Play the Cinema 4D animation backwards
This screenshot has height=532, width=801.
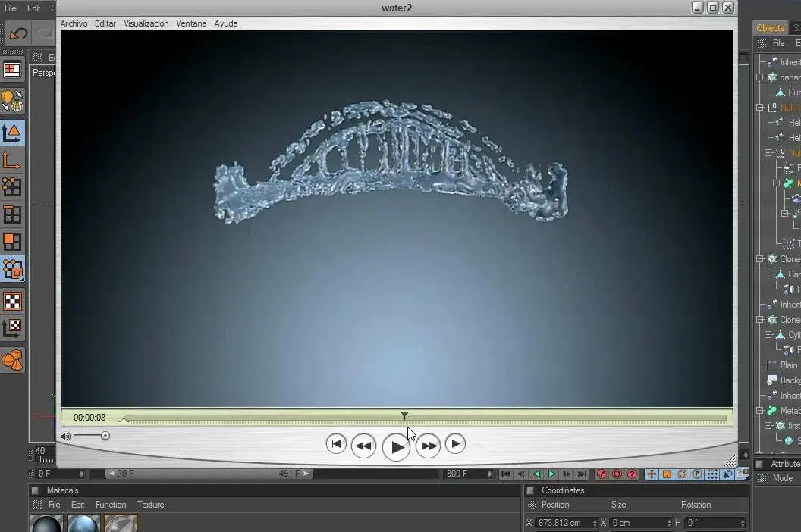pyautogui.click(x=536, y=474)
